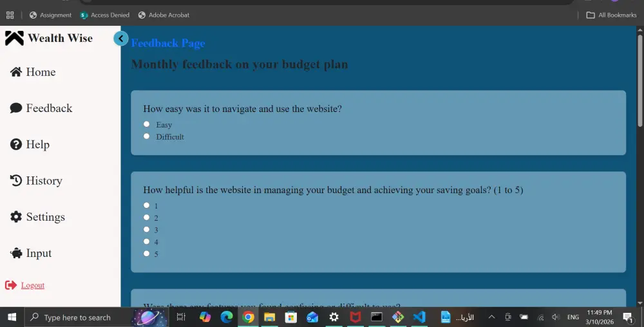Open the terminal window in taskbar

point(377,317)
